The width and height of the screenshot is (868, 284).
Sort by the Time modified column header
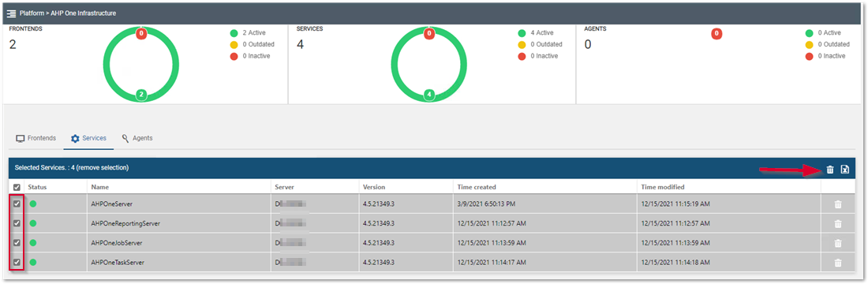tap(663, 187)
